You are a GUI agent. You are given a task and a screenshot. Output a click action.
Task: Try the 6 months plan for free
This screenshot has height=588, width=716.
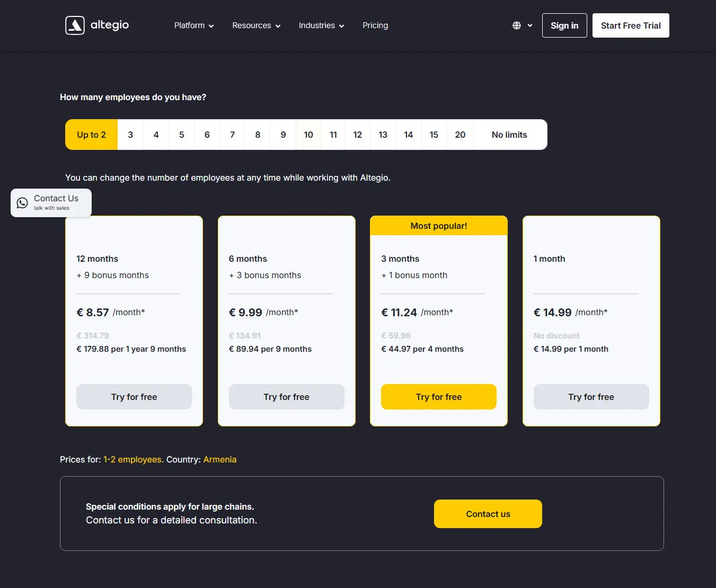click(286, 397)
